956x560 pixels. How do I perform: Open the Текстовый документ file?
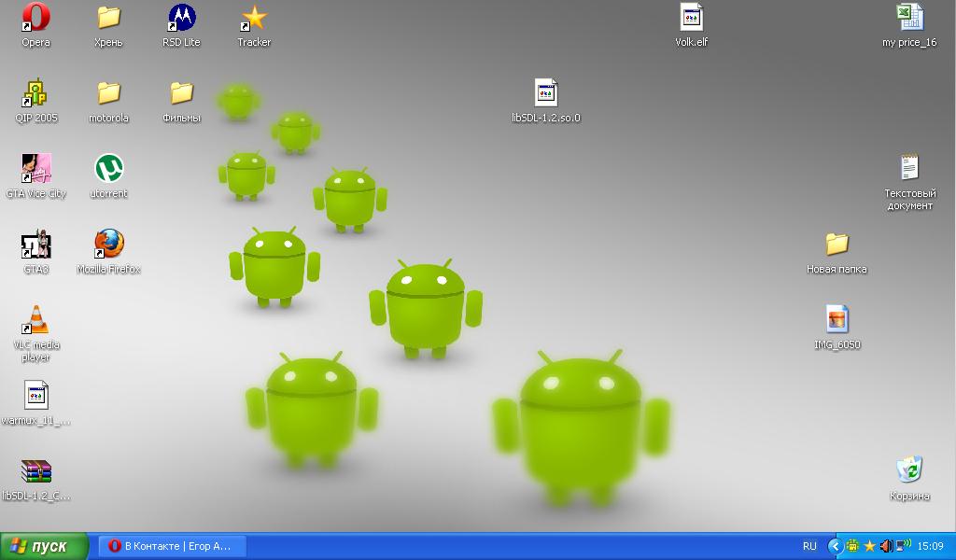(909, 168)
